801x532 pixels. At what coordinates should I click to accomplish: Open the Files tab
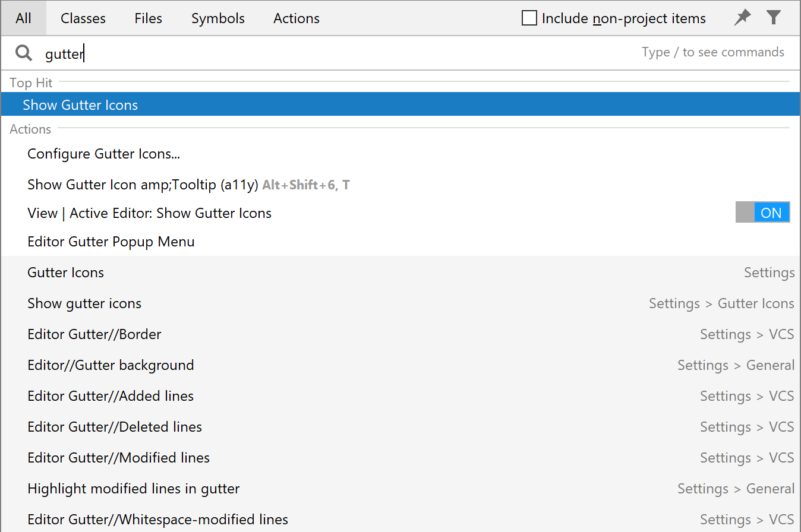tap(149, 18)
